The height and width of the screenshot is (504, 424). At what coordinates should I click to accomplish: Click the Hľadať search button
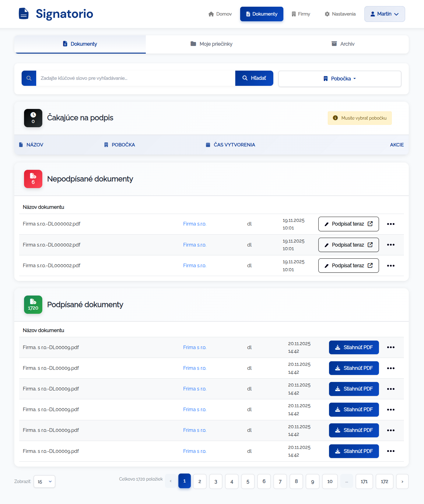click(x=254, y=78)
